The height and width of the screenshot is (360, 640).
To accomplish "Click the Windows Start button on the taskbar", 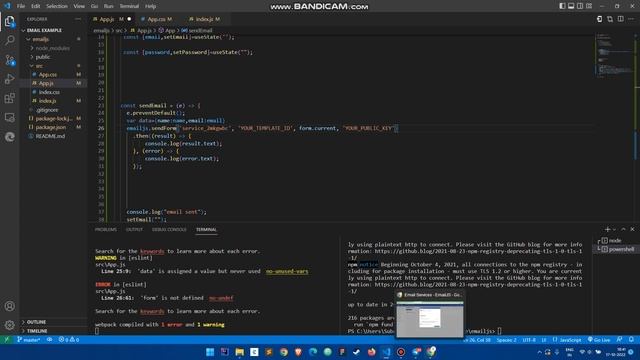I will (210, 352).
